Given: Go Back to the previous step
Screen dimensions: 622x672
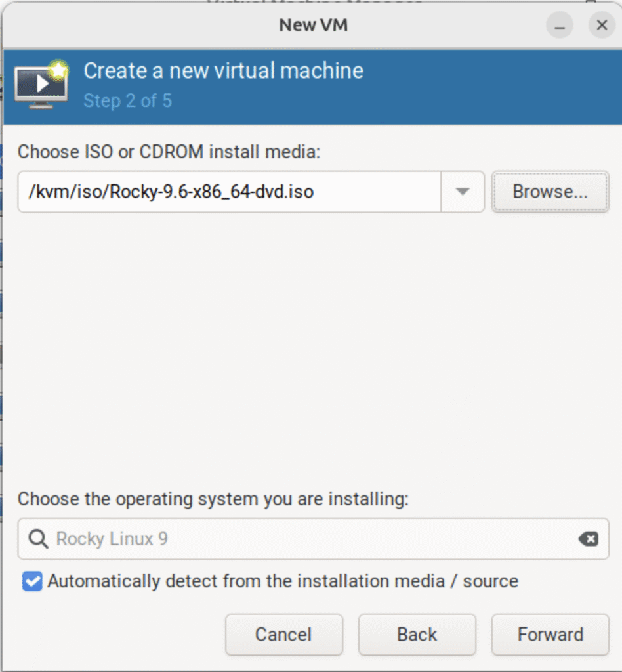Looking at the screenshot, I should (417, 635).
